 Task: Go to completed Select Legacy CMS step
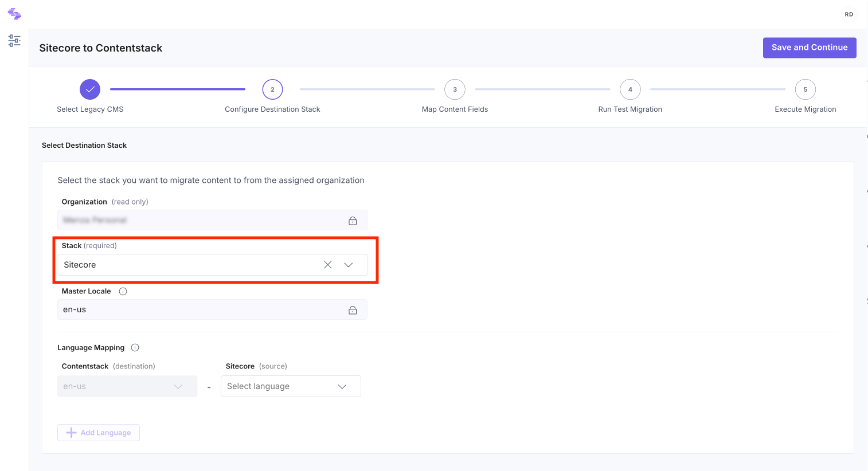(90, 89)
